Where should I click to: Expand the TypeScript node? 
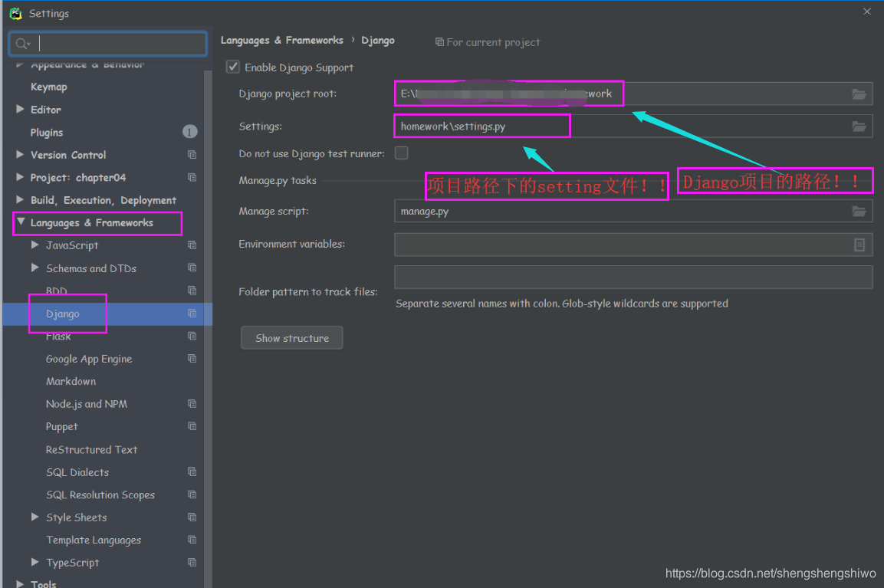click(35, 562)
